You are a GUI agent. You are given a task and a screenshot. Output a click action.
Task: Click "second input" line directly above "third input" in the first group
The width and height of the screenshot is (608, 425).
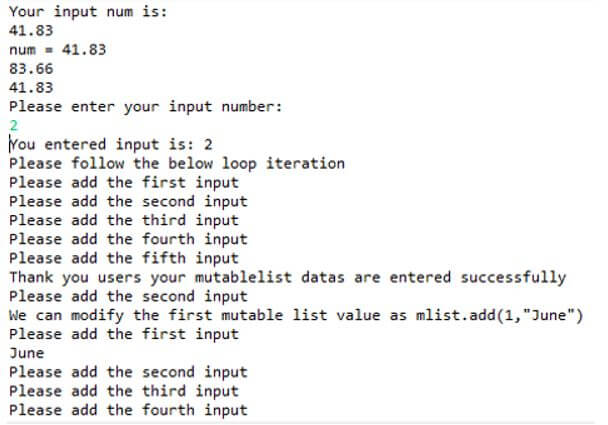[127, 201]
